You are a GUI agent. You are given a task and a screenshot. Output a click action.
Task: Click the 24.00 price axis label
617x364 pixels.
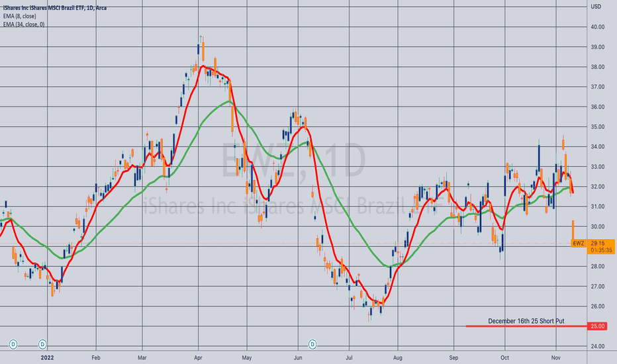click(x=597, y=346)
